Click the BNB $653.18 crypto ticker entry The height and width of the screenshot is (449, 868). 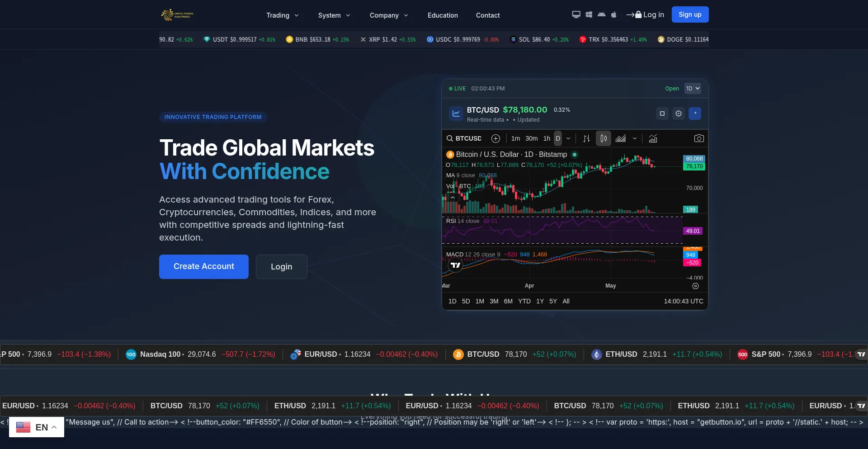click(317, 40)
